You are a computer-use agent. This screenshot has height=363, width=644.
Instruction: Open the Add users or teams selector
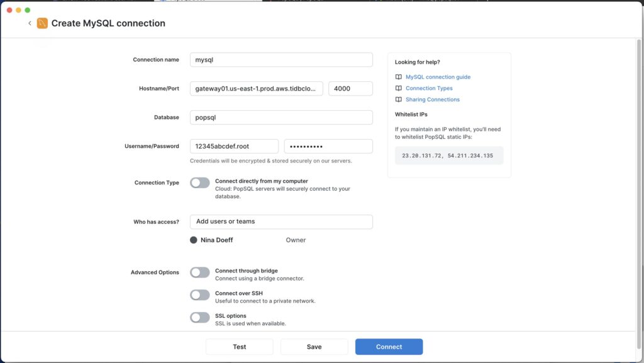point(281,221)
